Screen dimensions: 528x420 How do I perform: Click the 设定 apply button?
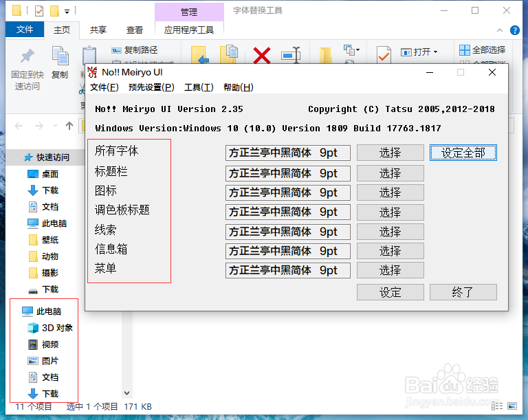390,292
